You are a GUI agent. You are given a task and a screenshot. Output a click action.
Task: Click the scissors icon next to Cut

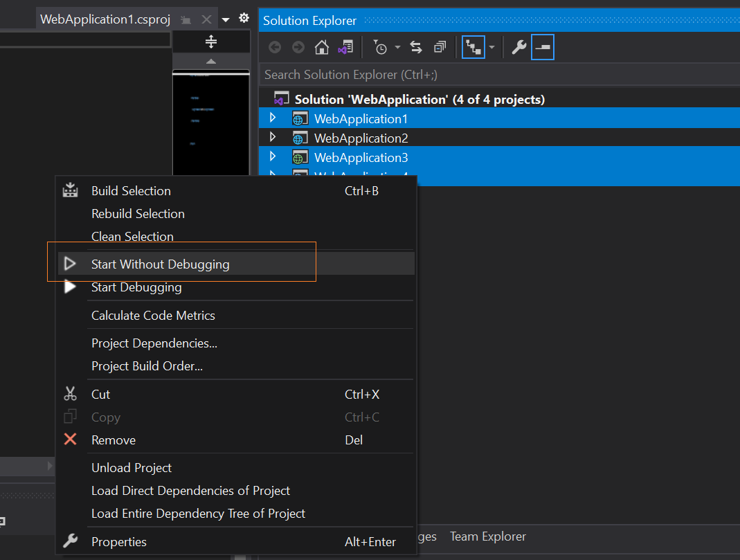70,393
